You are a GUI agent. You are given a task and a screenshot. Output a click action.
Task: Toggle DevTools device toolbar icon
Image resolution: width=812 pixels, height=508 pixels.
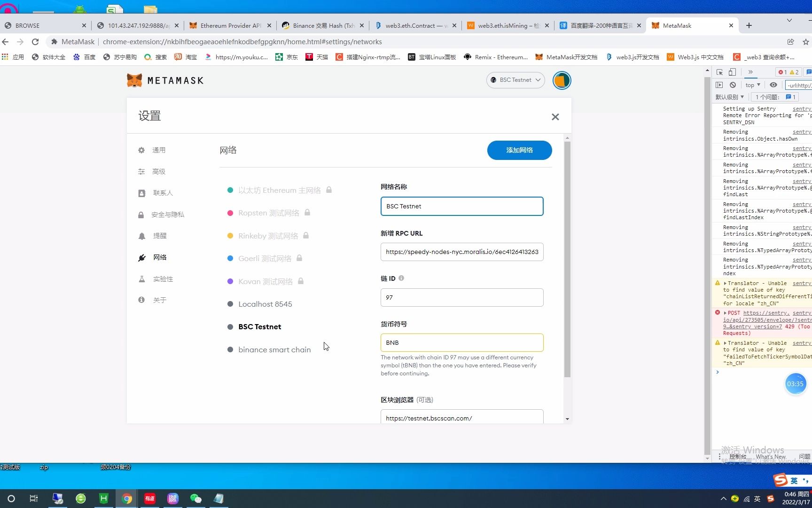[x=732, y=72]
